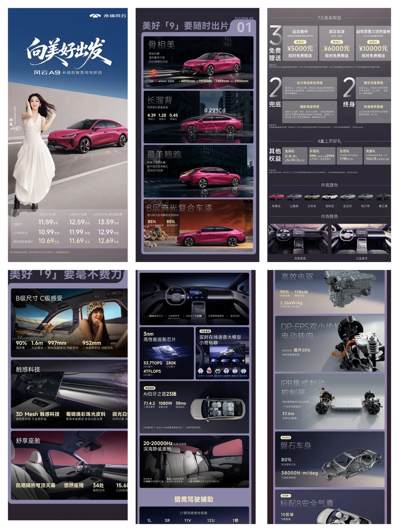The width and height of the screenshot is (399, 532).
Task: Open the 实时在线语音大模型 小奇畅聊 card
Action: pos(222,353)
